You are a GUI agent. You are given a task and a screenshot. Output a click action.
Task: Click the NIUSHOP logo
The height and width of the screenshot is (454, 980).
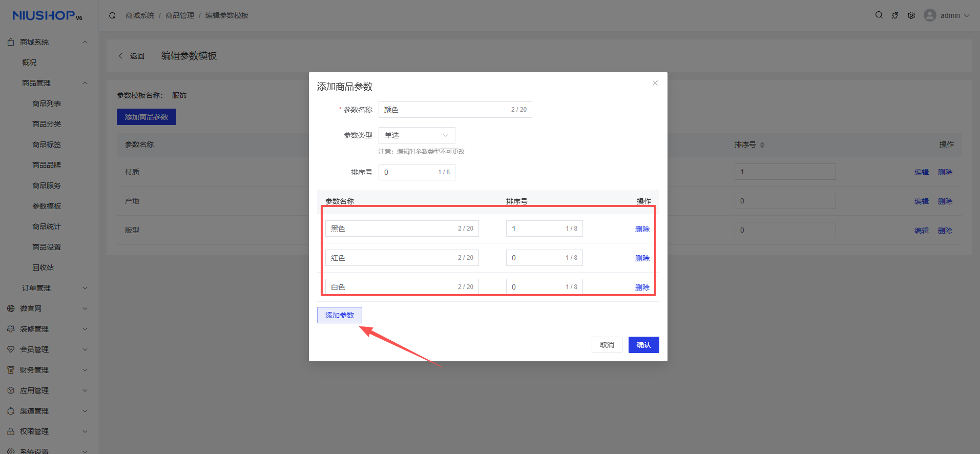point(47,16)
